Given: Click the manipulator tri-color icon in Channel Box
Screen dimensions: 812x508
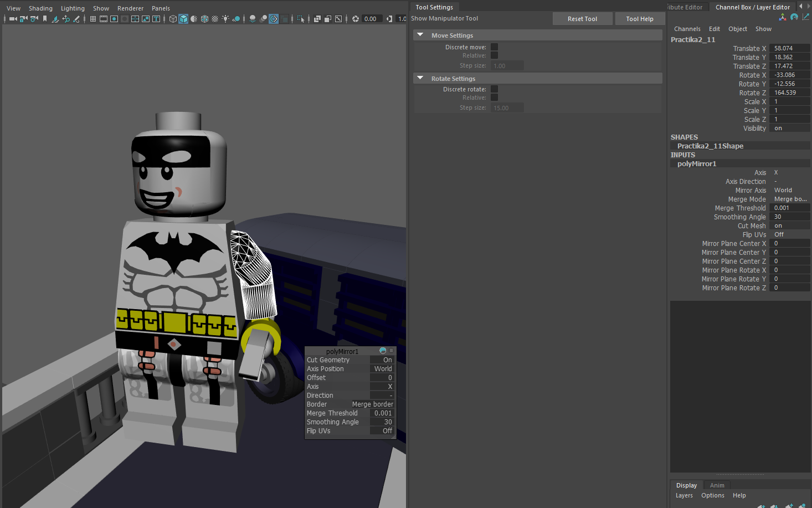Looking at the screenshot, I should (x=783, y=17).
